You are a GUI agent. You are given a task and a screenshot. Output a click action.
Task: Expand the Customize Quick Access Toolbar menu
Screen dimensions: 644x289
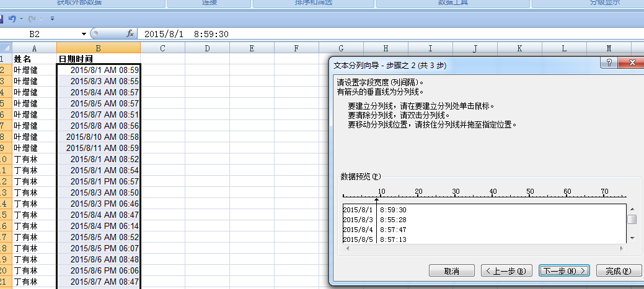click(52, 19)
